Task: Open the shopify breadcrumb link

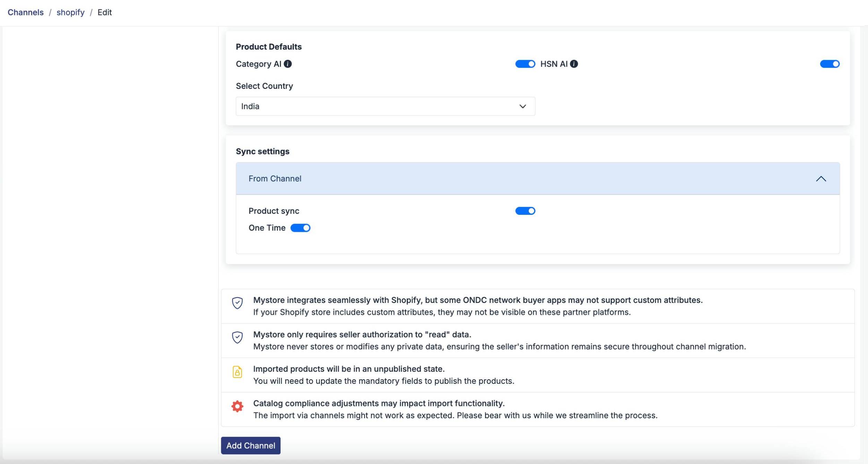Action: [x=70, y=12]
